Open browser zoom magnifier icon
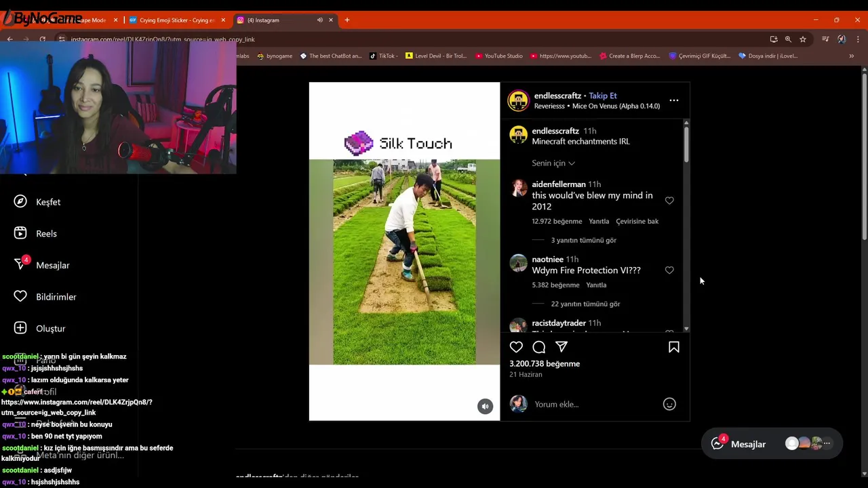This screenshot has width=868, height=488. (x=788, y=39)
